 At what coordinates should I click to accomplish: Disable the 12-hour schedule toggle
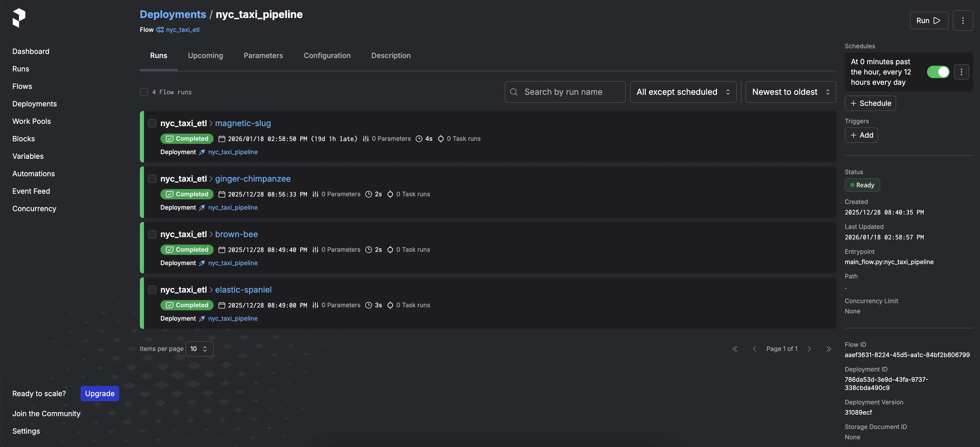tap(938, 72)
